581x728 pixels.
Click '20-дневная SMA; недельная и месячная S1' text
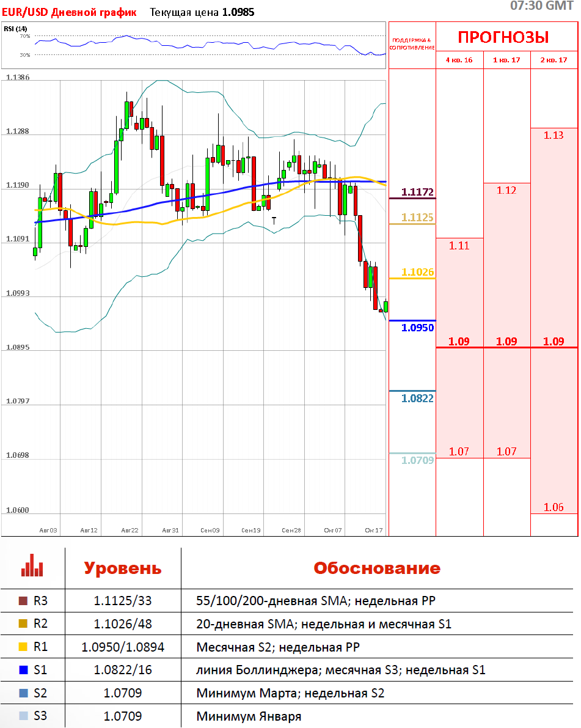pos(324,624)
